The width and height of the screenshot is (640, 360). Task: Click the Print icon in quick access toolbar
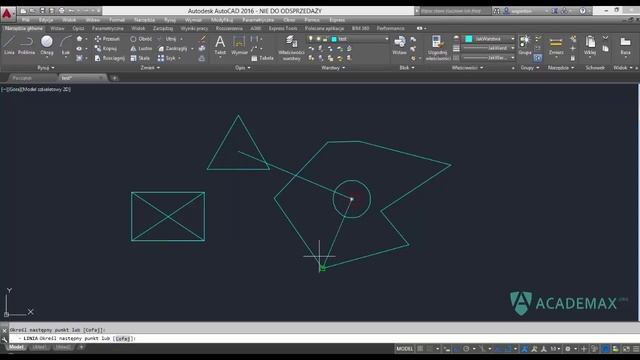[61, 11]
